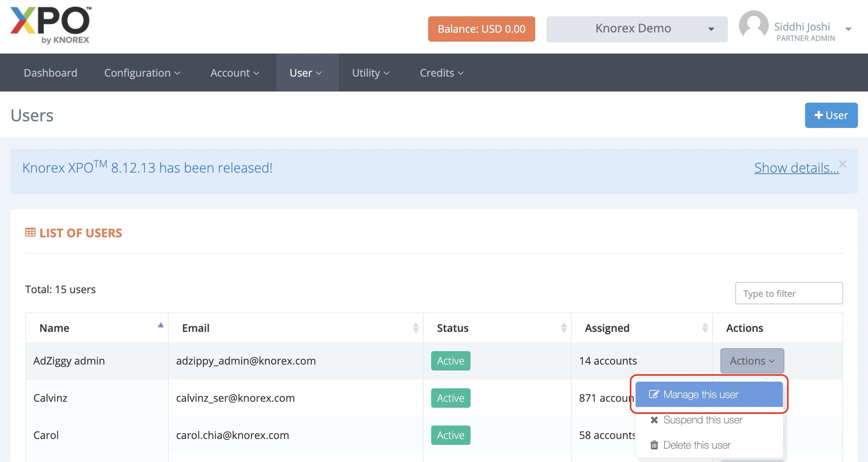Image resolution: width=868 pixels, height=462 pixels.
Task: Click the Siddhi Joshi avatar icon
Action: tap(753, 25)
